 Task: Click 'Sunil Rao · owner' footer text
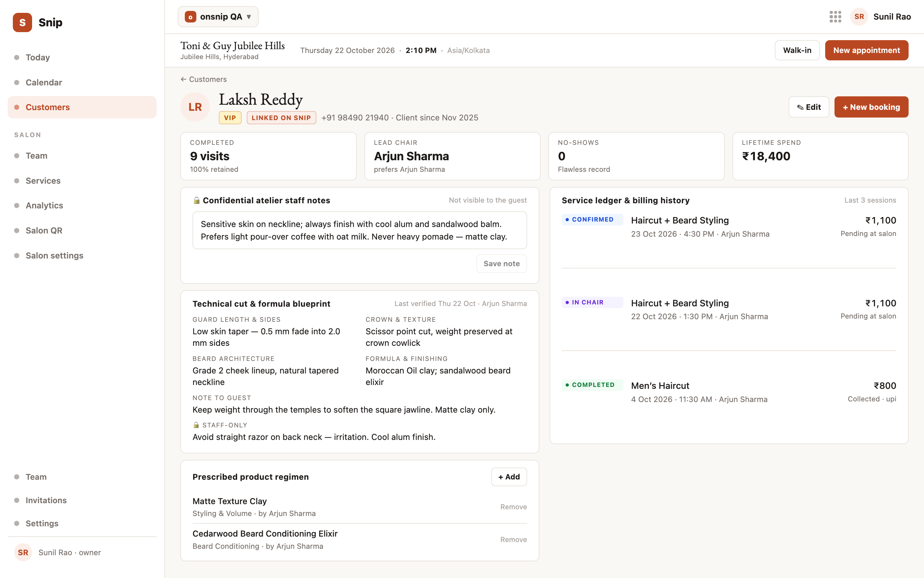click(70, 552)
